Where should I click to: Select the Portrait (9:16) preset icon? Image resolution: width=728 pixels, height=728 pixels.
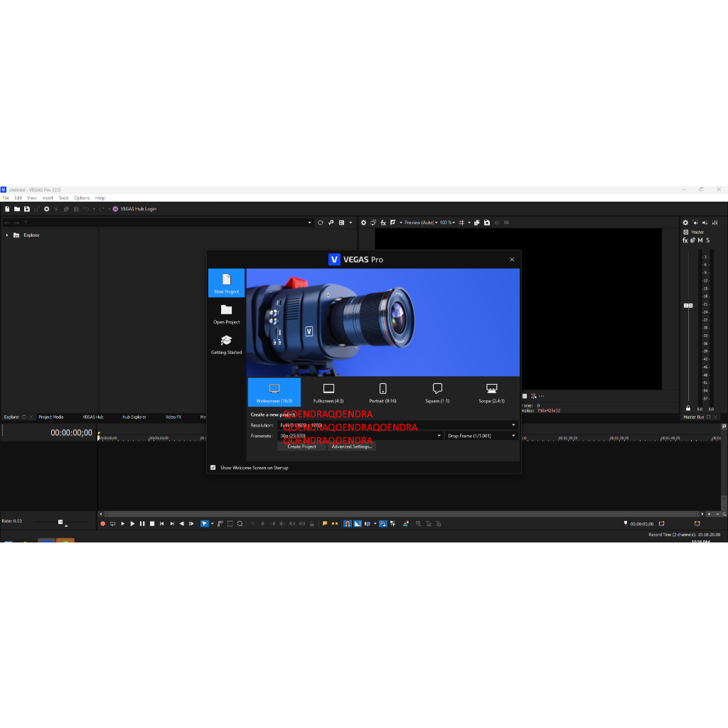coord(382,389)
